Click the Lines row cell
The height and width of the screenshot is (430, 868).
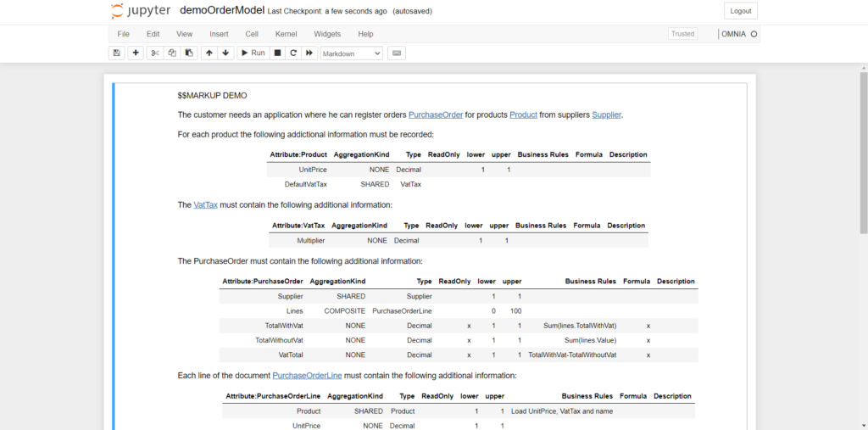click(x=294, y=311)
